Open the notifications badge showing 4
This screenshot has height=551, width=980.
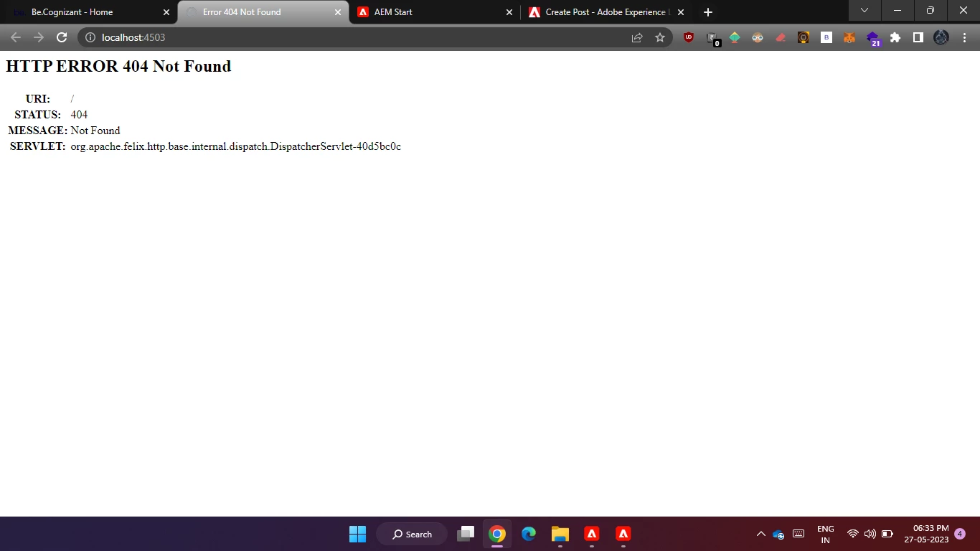pos(960,534)
